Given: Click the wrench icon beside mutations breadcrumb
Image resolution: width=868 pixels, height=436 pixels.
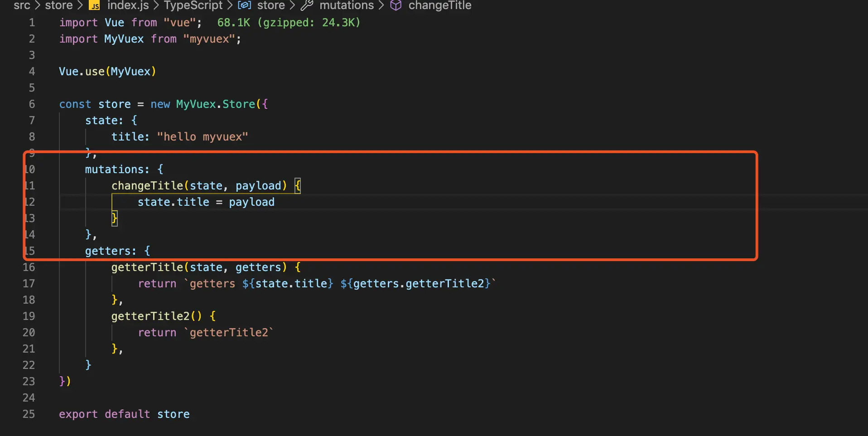Looking at the screenshot, I should pyautogui.click(x=307, y=5).
